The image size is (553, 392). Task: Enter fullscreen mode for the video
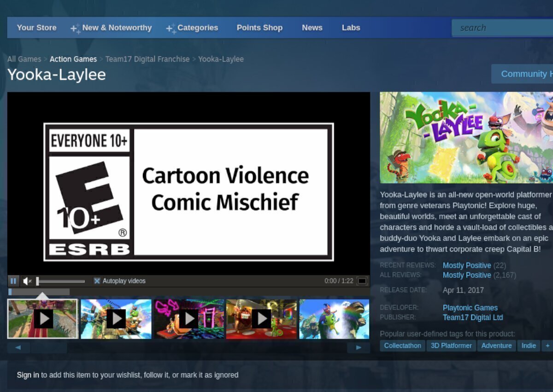pos(362,281)
